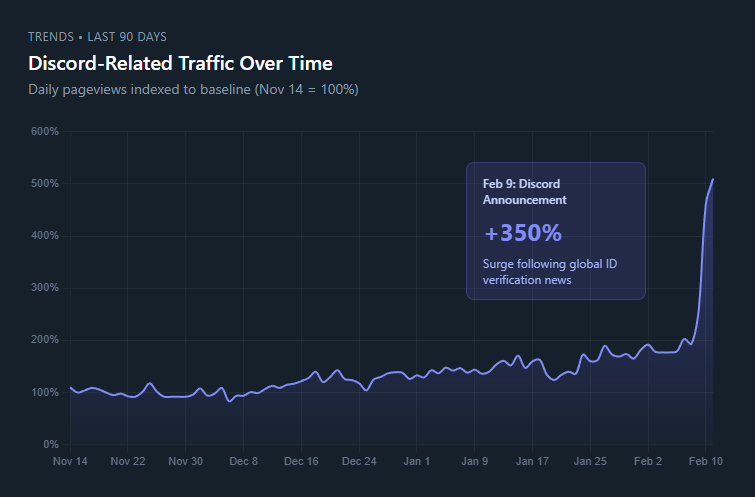Click the Daily pageviews indexed subtitle

click(x=193, y=90)
